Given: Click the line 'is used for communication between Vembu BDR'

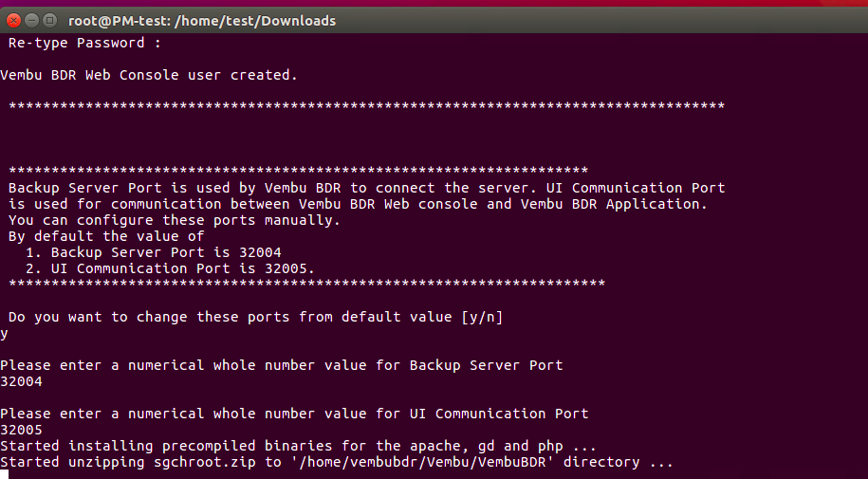Looking at the screenshot, I should (x=359, y=204).
